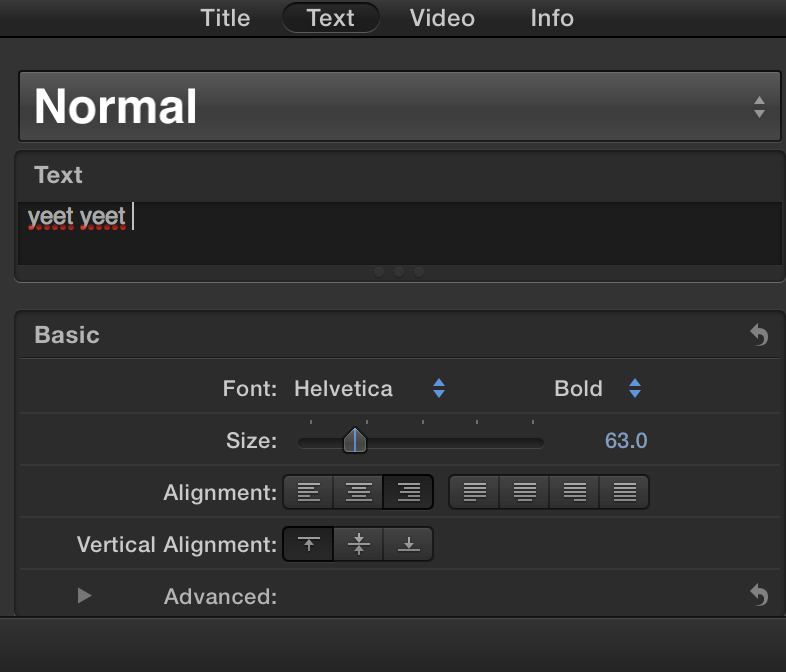
Task: Reset the Basic section parameters
Action: pyautogui.click(x=759, y=335)
